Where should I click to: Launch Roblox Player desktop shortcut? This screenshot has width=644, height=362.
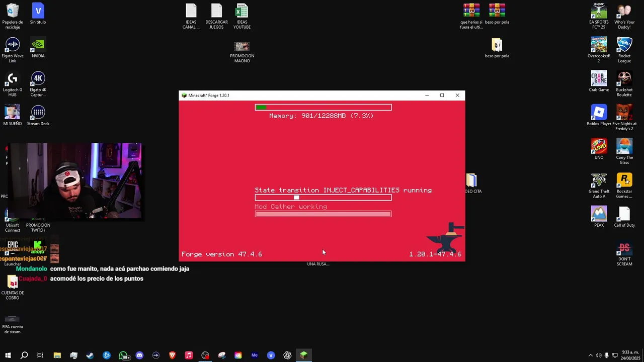599,115
